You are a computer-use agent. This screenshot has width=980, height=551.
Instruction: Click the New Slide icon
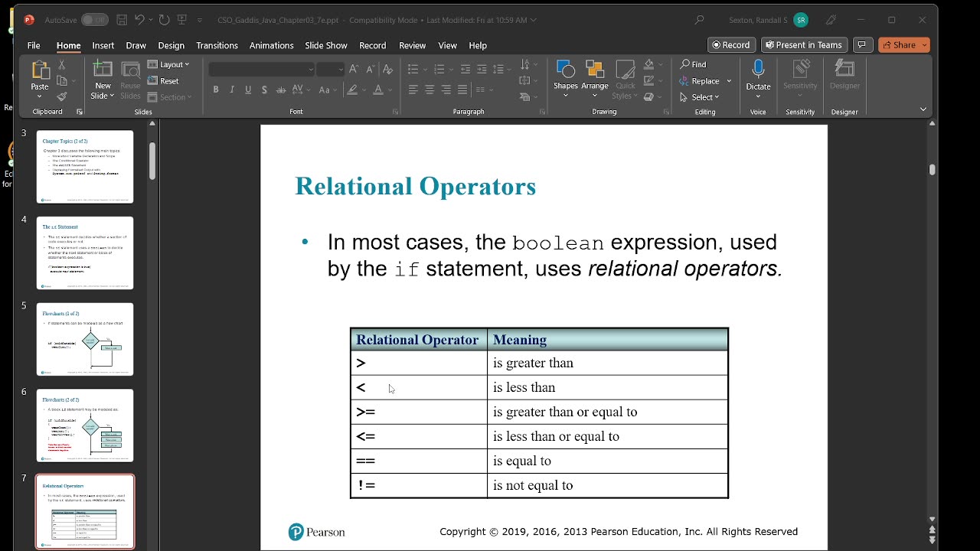[x=103, y=70]
